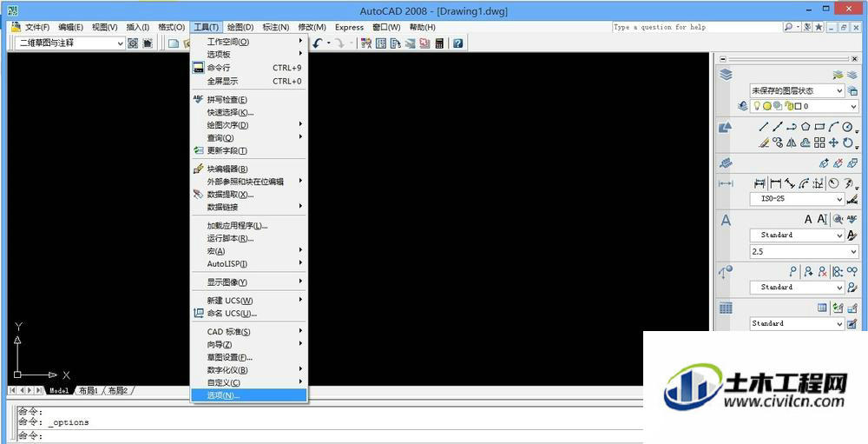
Task: Undo the last action
Action: pos(317,43)
